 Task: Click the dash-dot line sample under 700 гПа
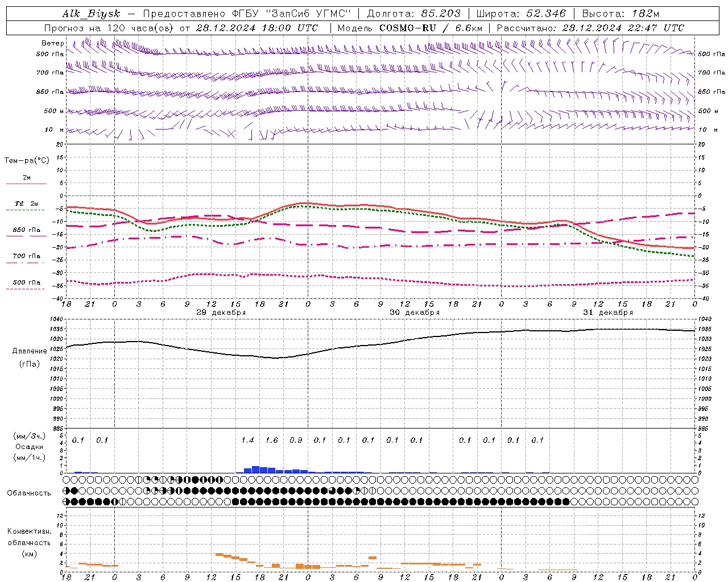(x=26, y=263)
